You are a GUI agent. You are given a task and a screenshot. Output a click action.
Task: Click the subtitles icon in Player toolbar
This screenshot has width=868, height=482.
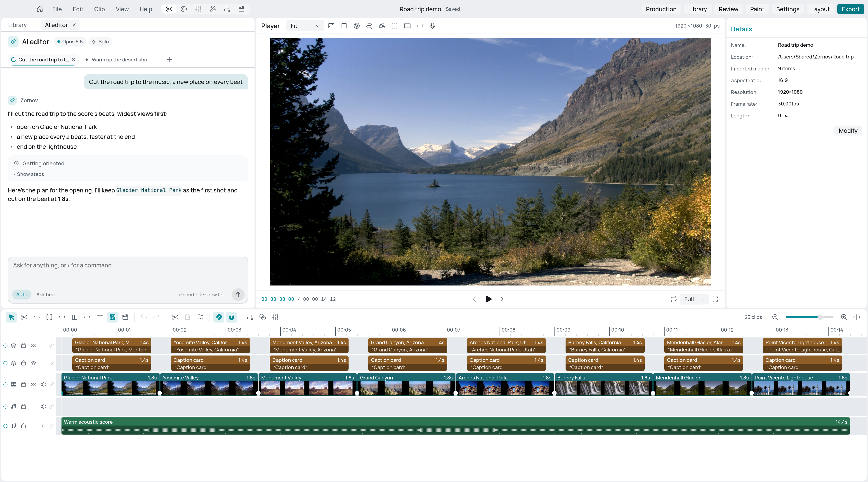point(407,26)
